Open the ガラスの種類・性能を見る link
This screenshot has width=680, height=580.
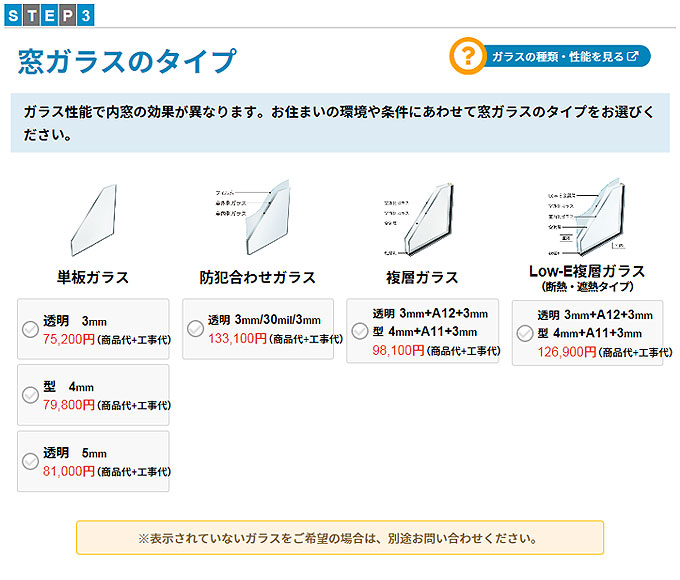coord(560,57)
